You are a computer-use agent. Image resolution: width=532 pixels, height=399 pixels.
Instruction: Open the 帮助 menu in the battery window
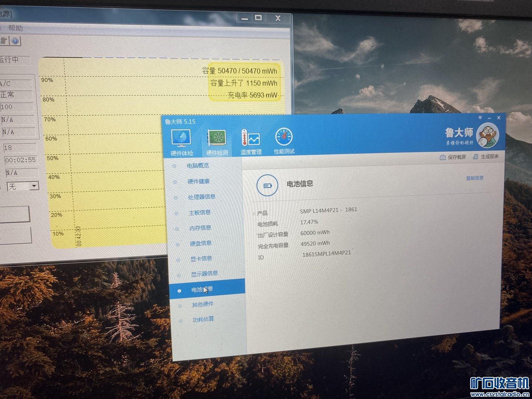[x=16, y=28]
